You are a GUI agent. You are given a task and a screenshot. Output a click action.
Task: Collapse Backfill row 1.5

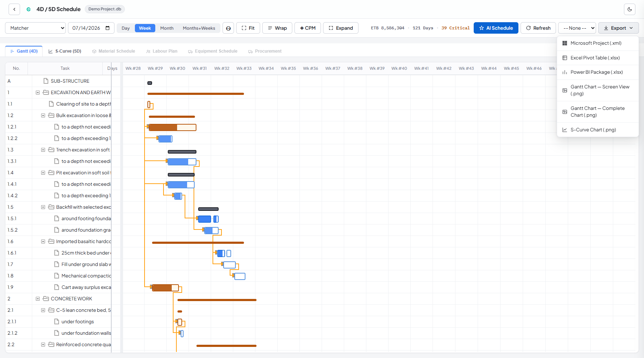[43, 207]
